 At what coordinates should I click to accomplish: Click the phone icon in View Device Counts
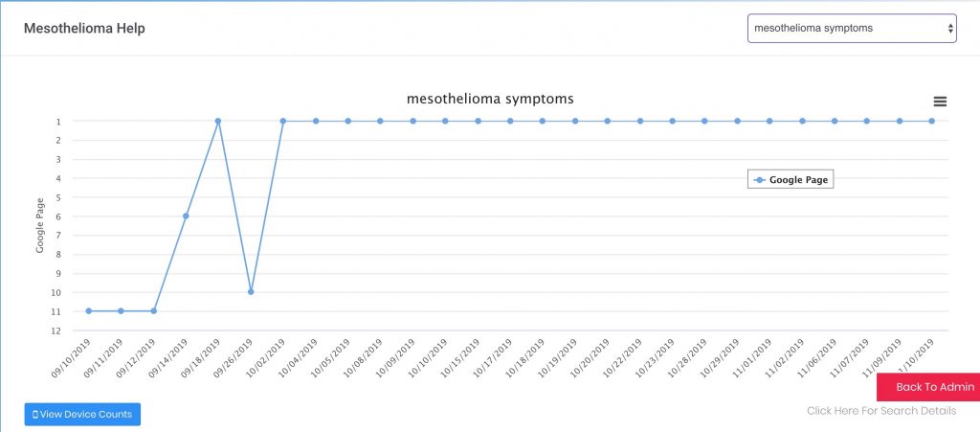click(35, 415)
